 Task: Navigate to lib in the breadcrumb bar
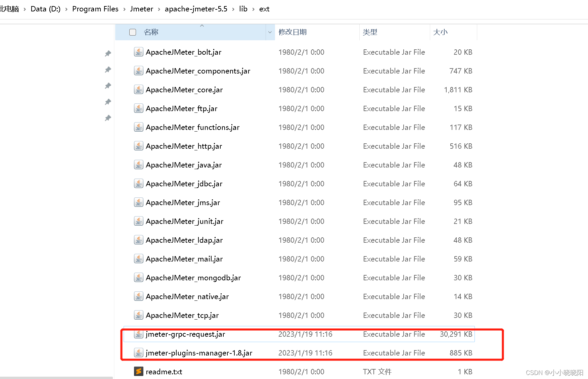tap(243, 9)
